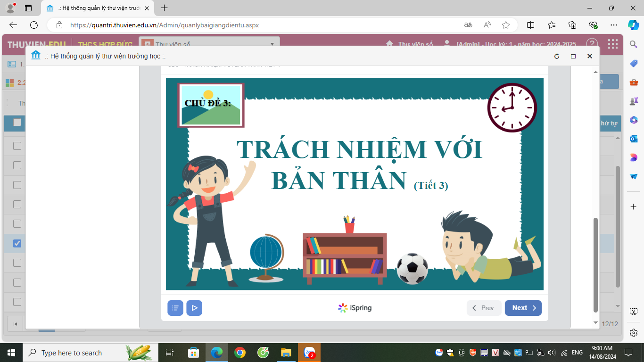
Task: Open Microsoft Store from taskbar
Action: [x=194, y=353]
